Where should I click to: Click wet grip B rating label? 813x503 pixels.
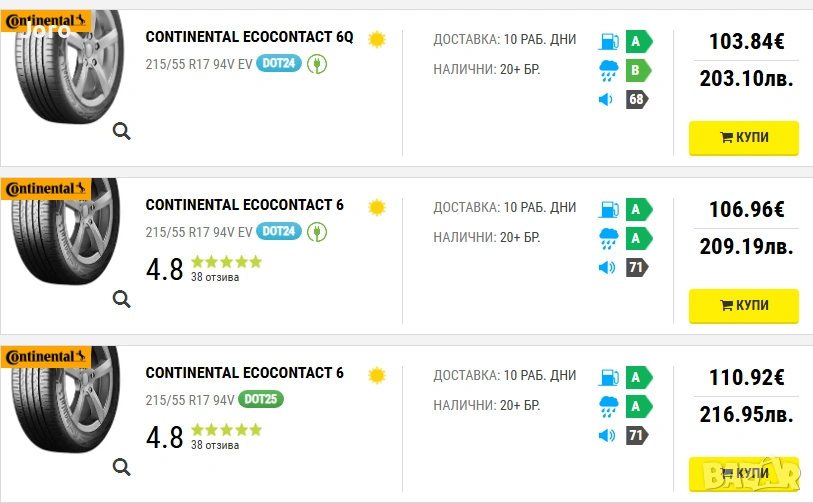638,70
